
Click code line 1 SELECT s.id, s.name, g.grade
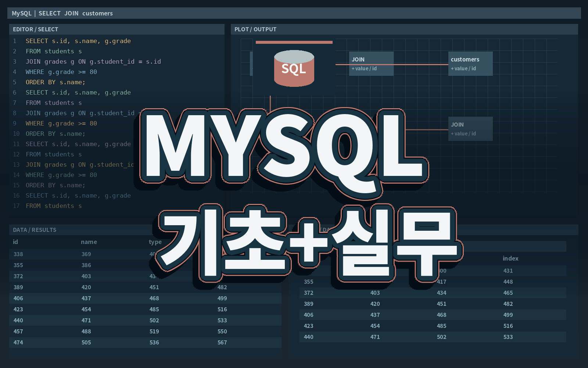point(78,41)
